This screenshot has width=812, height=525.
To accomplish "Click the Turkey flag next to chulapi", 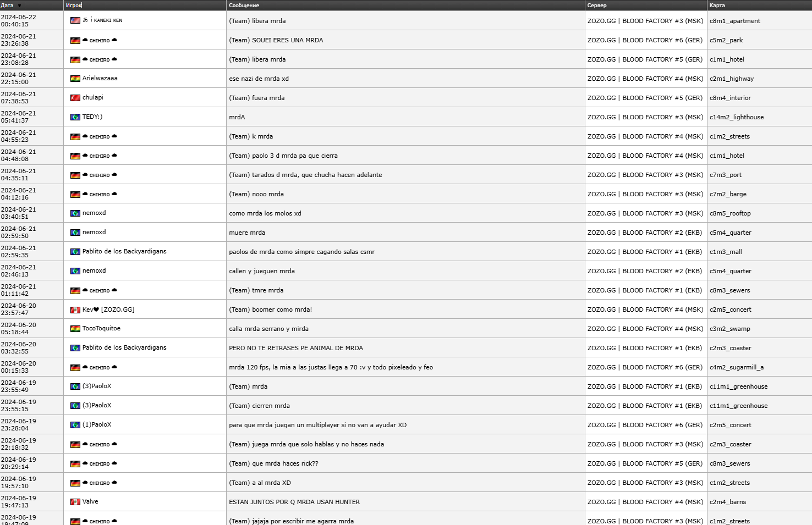I will 75,98.
